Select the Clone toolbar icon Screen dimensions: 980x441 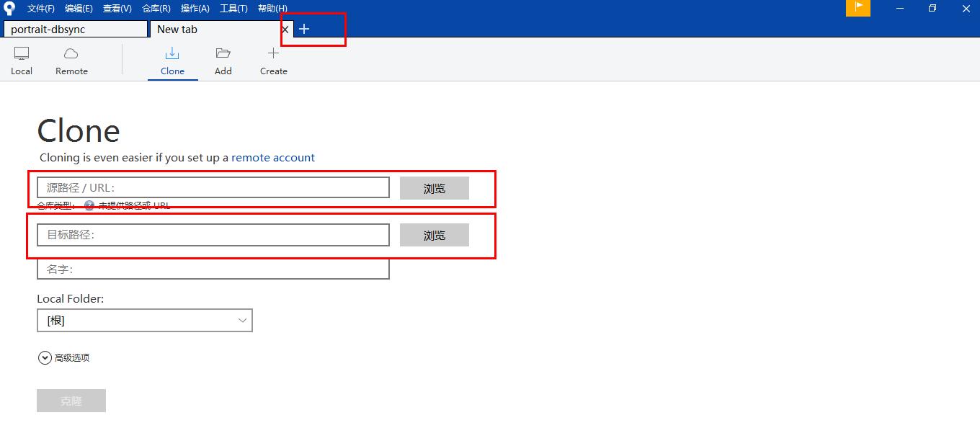coord(172,61)
